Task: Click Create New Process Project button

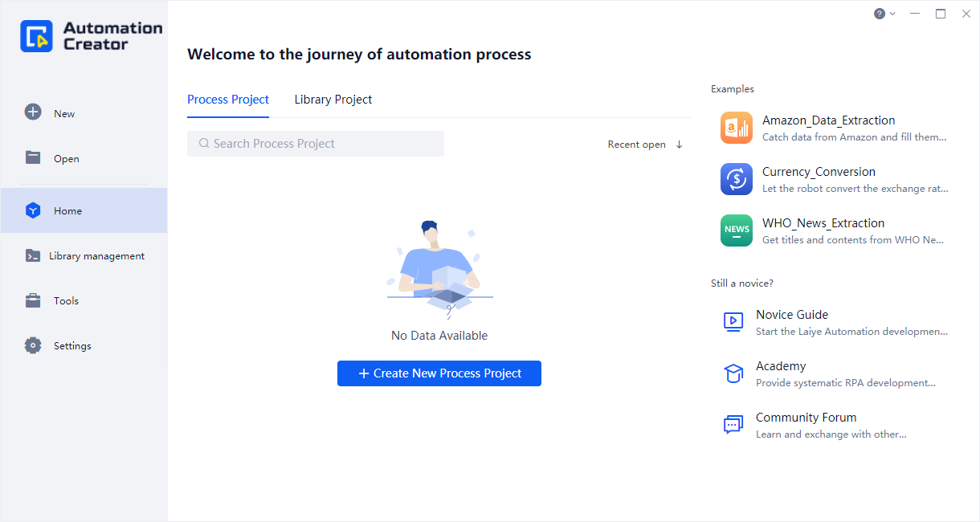Action: coord(439,373)
